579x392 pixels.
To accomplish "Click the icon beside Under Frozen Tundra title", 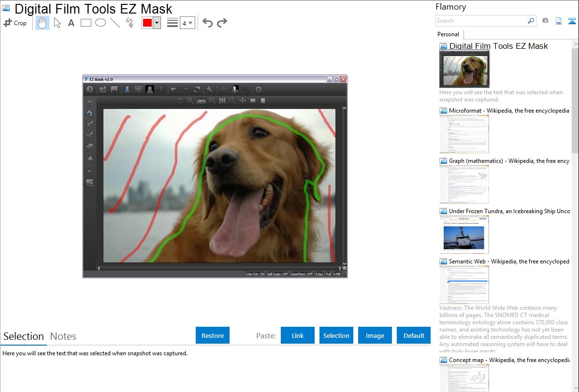I will (444, 211).
